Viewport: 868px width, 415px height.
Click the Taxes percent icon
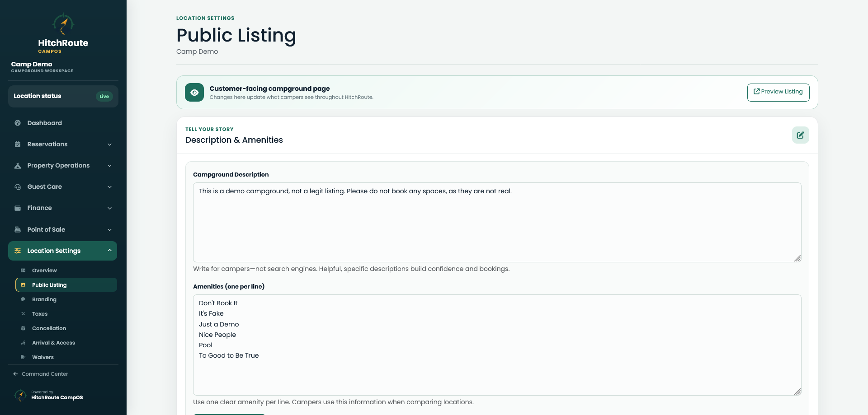pyautogui.click(x=23, y=314)
